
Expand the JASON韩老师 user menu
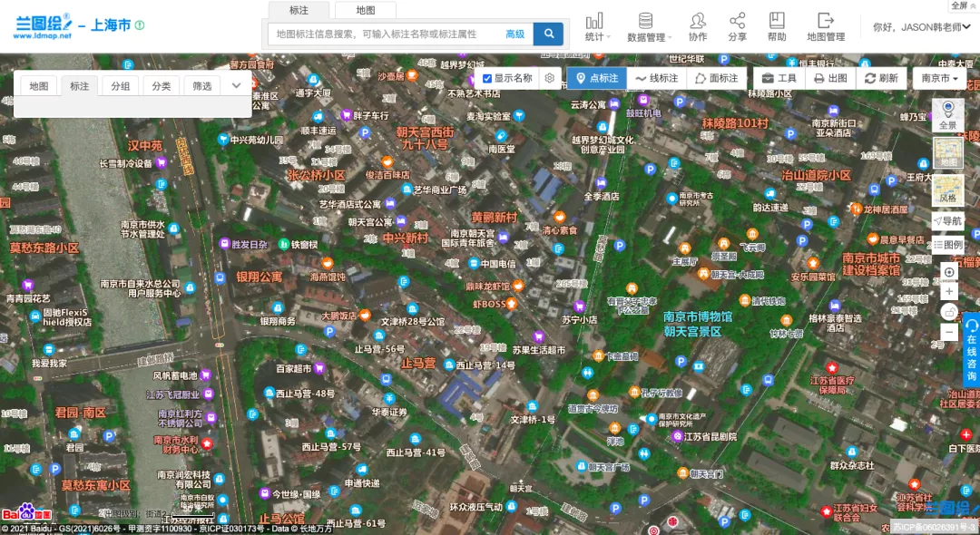922,27
